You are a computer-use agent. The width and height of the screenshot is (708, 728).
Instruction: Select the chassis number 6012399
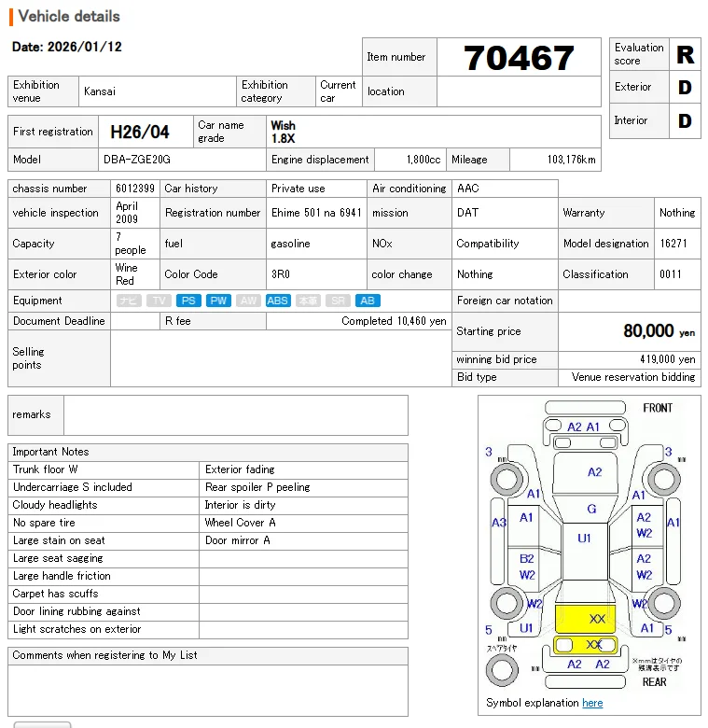tap(135, 189)
